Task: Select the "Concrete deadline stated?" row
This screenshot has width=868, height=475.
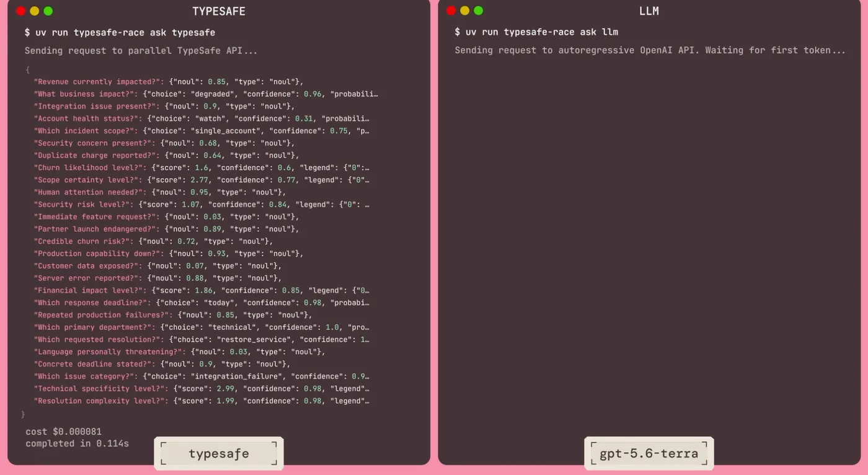Action: (162, 364)
